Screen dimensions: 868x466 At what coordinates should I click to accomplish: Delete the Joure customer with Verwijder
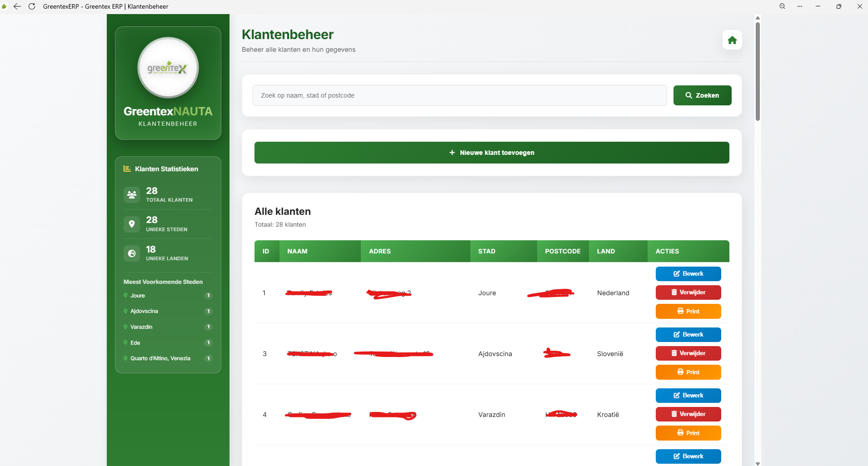[688, 292]
